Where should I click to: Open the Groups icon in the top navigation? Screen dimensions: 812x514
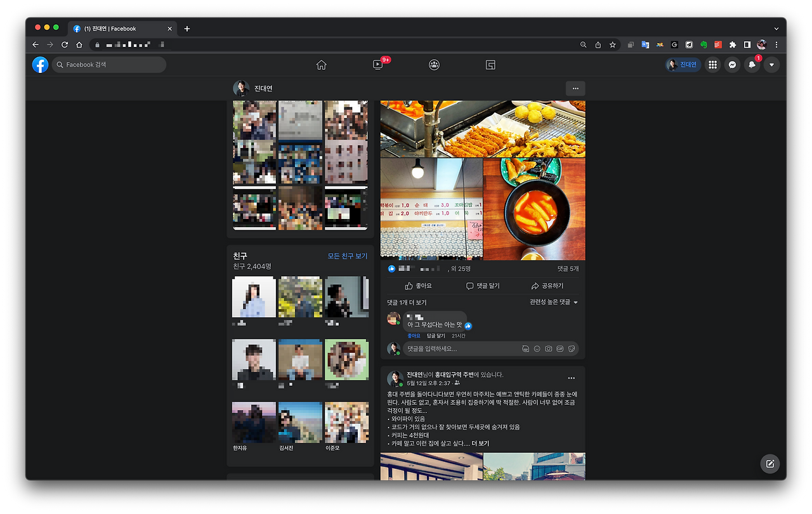(434, 65)
